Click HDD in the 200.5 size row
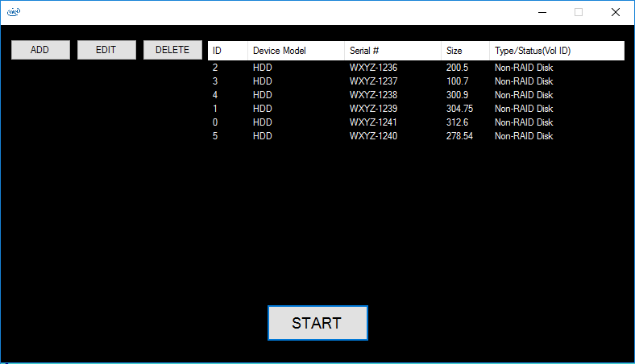The image size is (635, 364). point(263,68)
